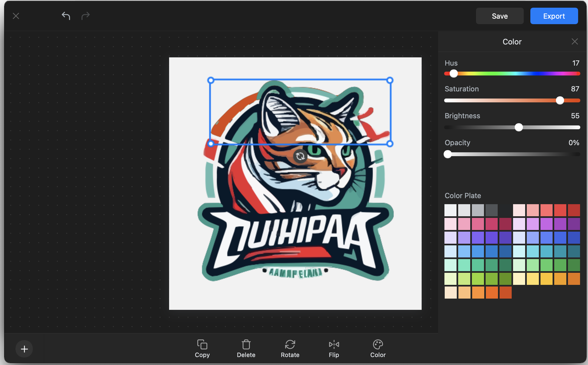Click the Rotate tool icon
The height and width of the screenshot is (365, 588).
coord(290,344)
